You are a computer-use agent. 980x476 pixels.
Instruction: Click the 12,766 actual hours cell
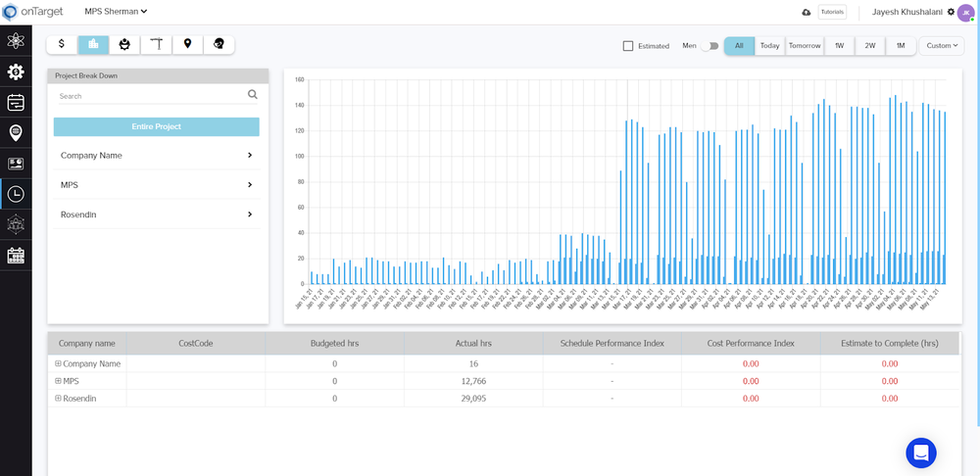pos(473,381)
